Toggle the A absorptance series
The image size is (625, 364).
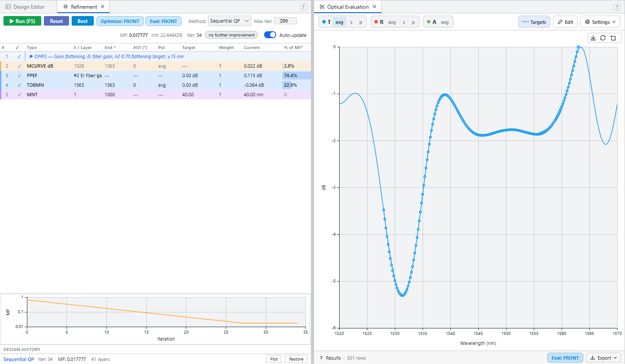432,22
